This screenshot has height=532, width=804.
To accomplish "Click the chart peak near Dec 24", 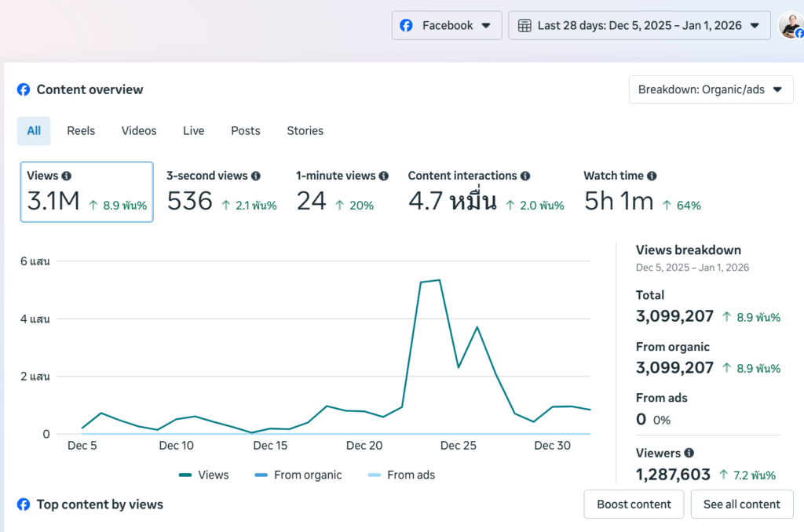I will [439, 280].
